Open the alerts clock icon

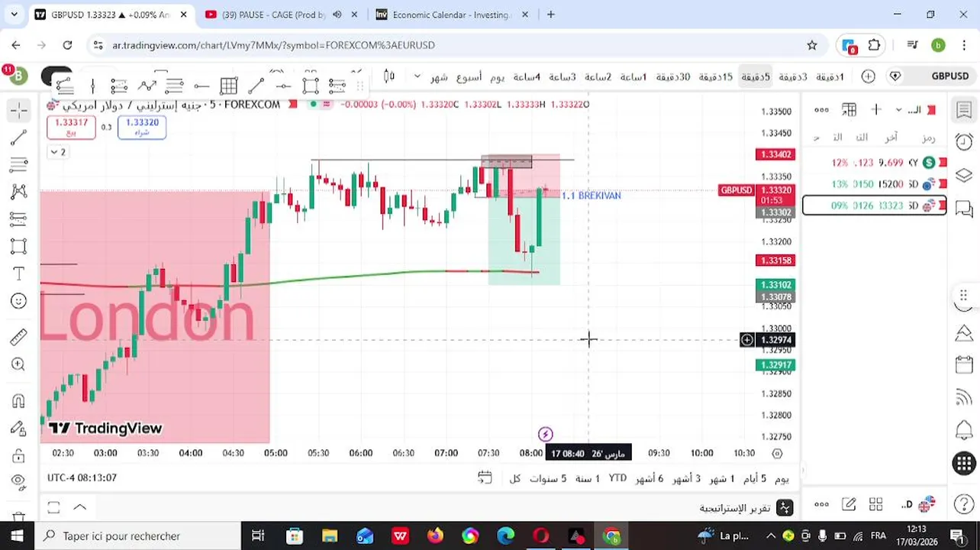pyautogui.click(x=964, y=142)
